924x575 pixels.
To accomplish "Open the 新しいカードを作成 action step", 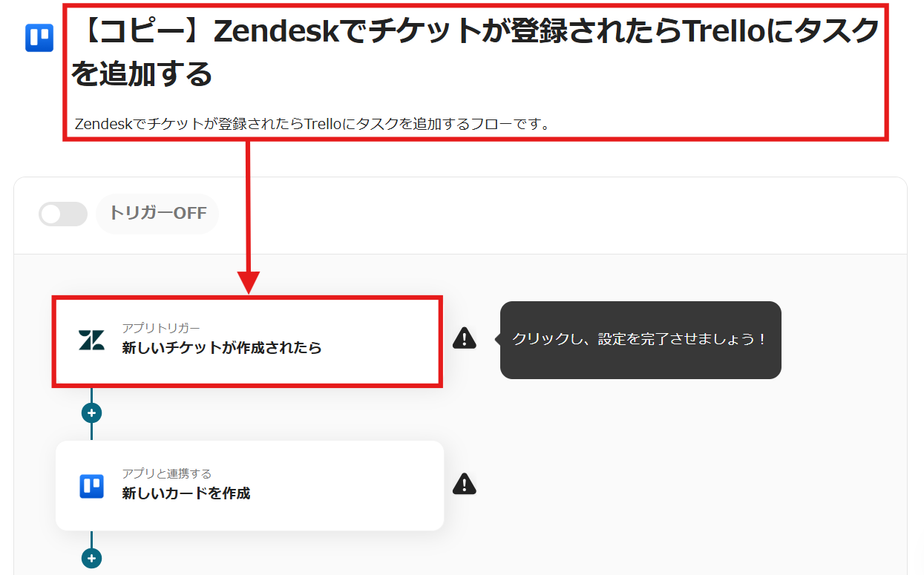I will [x=250, y=486].
